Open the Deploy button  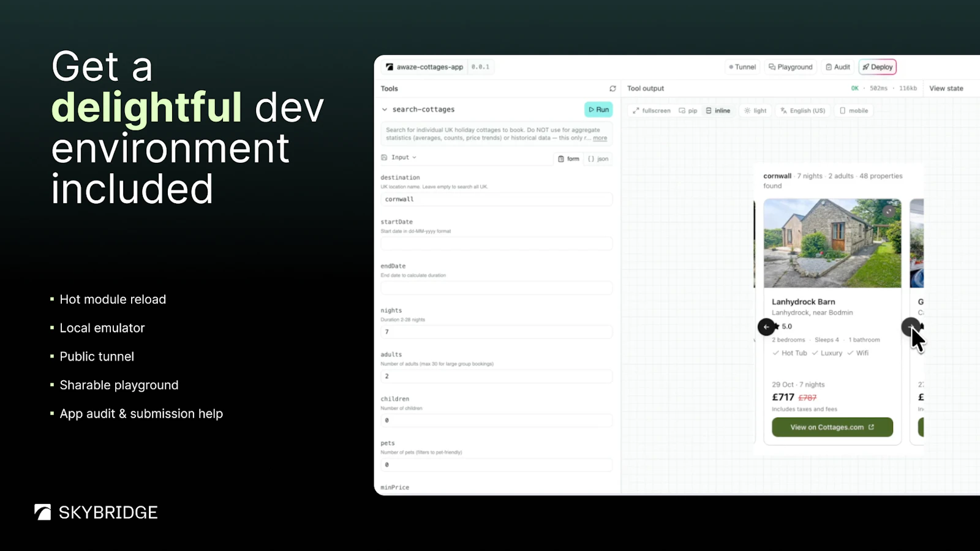point(878,67)
